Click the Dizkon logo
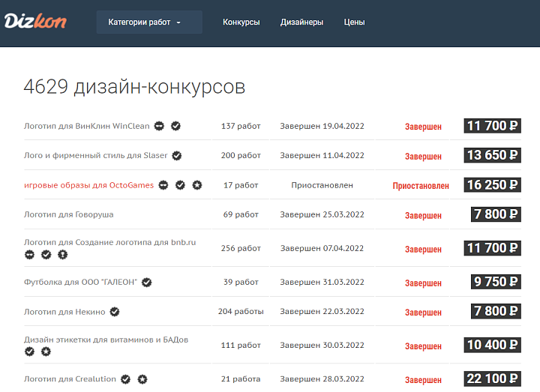The width and height of the screenshot is (540, 392). click(35, 22)
